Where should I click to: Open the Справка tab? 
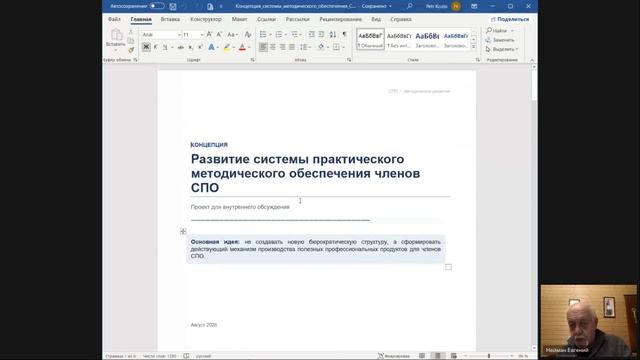pos(400,19)
